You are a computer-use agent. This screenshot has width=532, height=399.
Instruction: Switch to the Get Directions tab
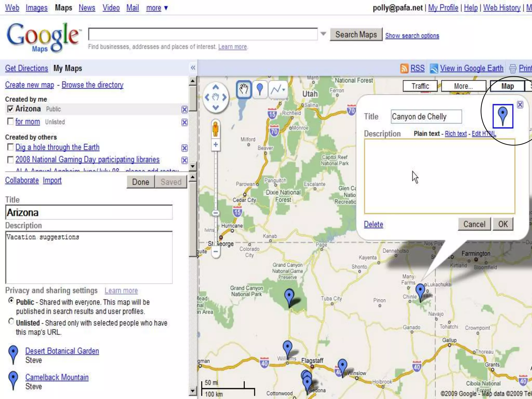tap(26, 68)
